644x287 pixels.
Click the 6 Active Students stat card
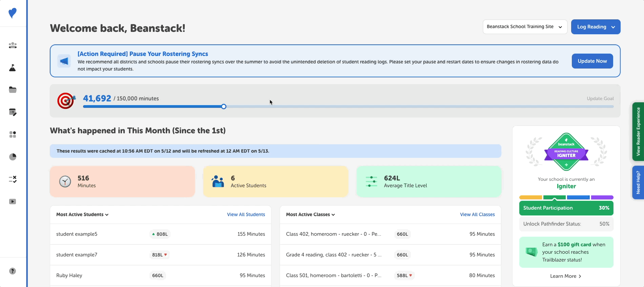[x=276, y=181]
